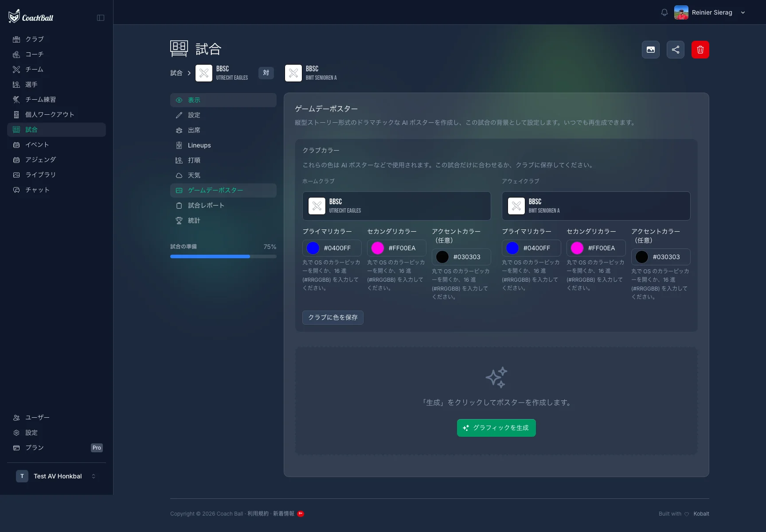Select the 試合レポート tab
766x532 pixels.
(x=223, y=206)
